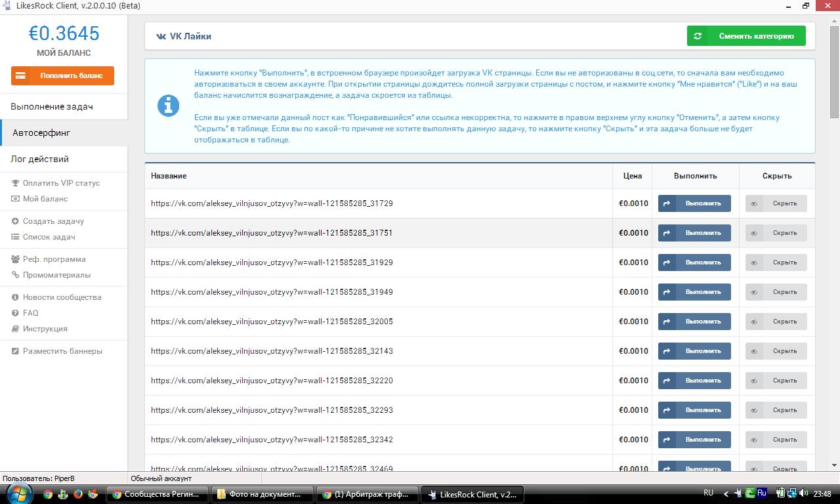Click the users icon beside Реф. программа
The image size is (840, 504).
(16, 259)
